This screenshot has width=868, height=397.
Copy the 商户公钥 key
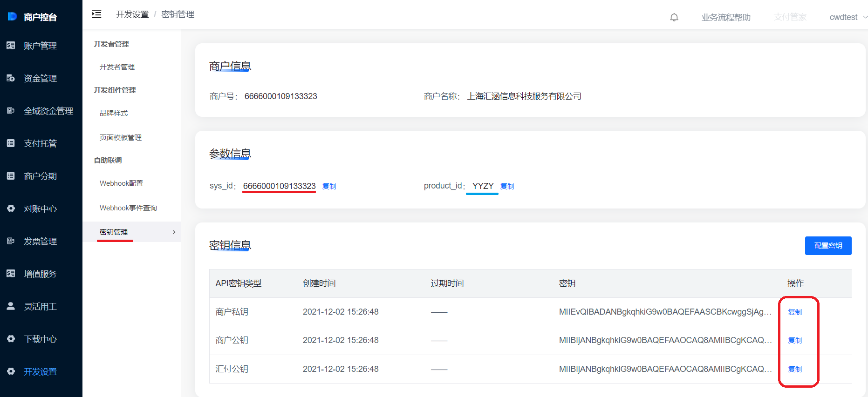(795, 340)
